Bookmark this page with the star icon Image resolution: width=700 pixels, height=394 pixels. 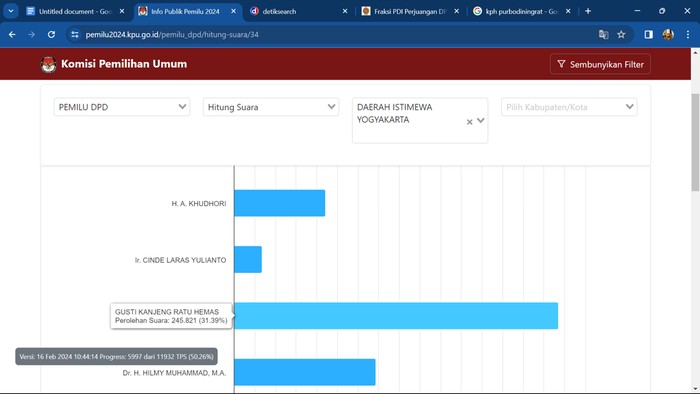click(x=621, y=34)
